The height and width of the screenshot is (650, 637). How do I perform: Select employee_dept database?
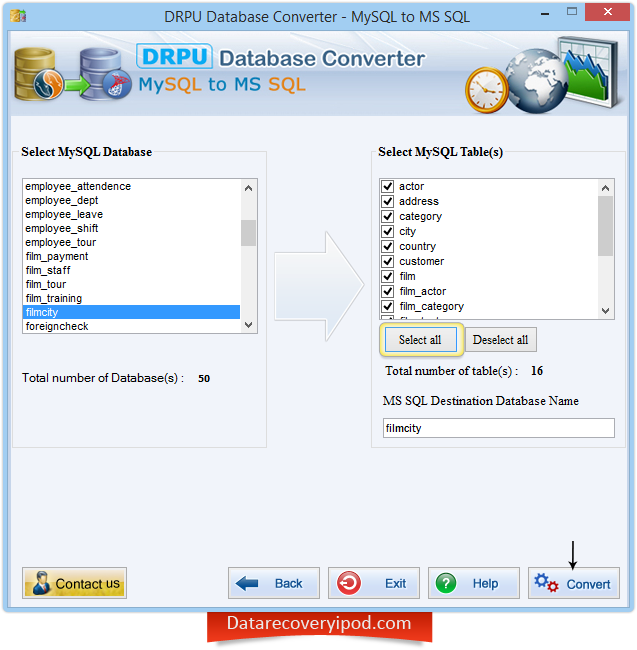pyautogui.click(x=132, y=201)
